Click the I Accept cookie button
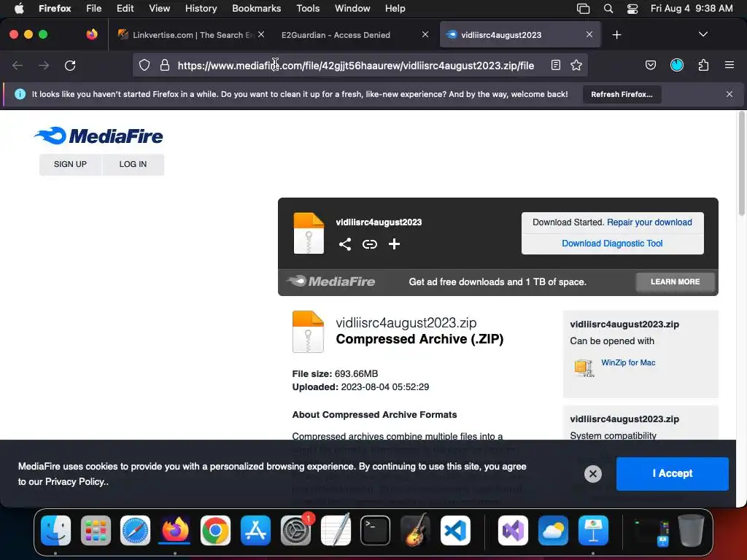Screen dimensions: 747x560 pyautogui.click(x=672, y=474)
